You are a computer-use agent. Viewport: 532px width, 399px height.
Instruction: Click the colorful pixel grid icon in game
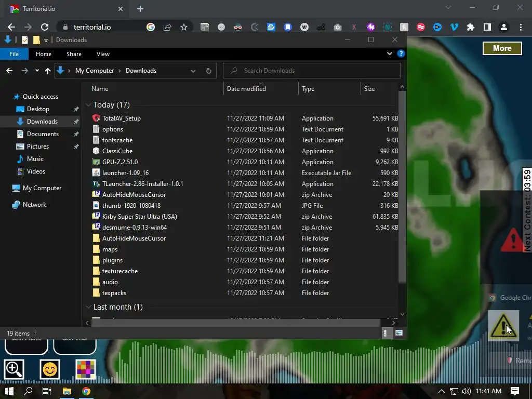pyautogui.click(x=86, y=369)
